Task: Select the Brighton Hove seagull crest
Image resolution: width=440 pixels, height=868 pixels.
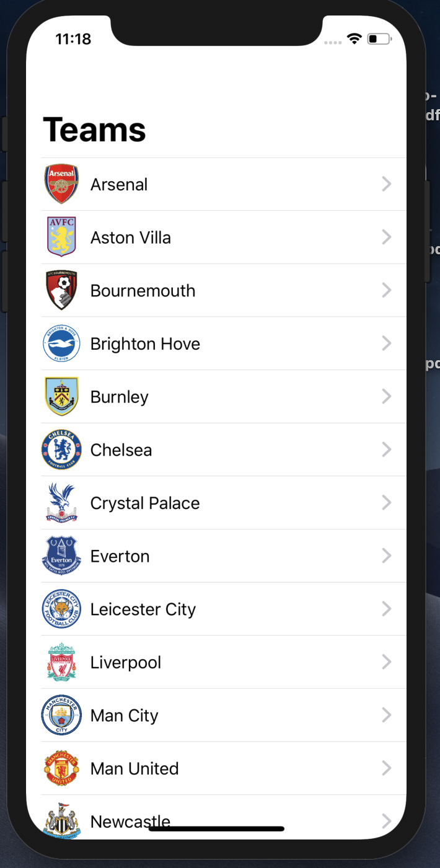Action: pyautogui.click(x=61, y=343)
